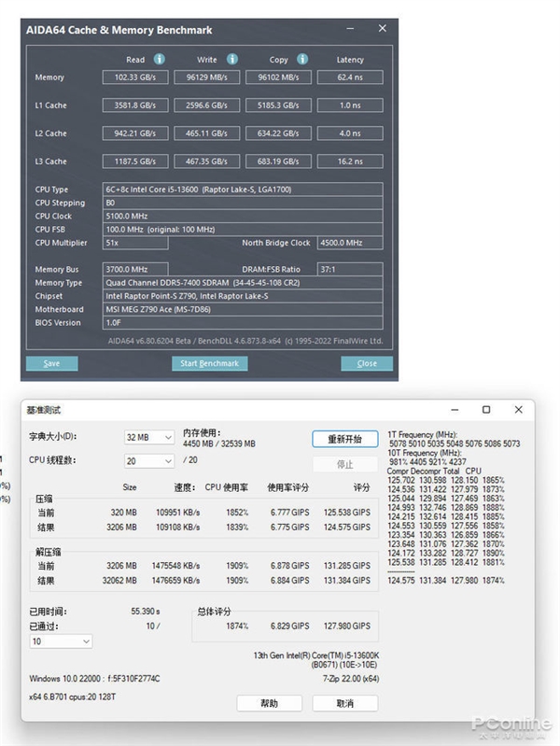The image size is (560, 746).
Task: Click L2 Cache Read value 942.21 GB/s
Action: (135, 134)
